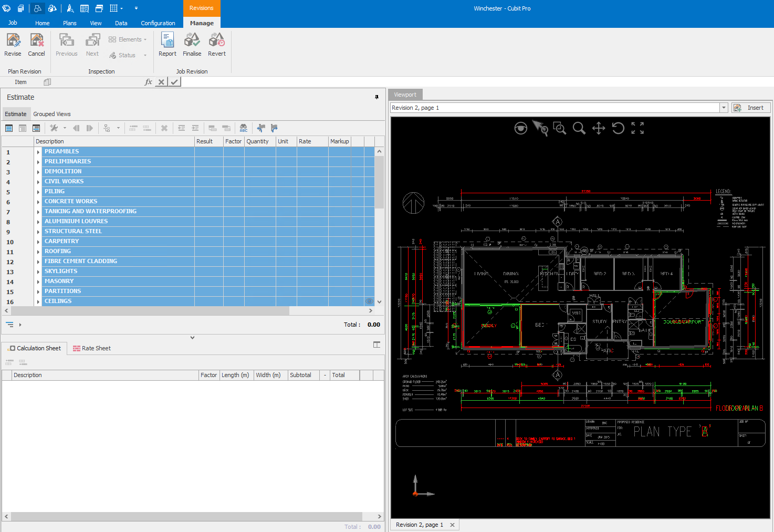The width and height of the screenshot is (774, 532).
Task: Click the cube-and-shapes quick-access icon
Action: (x=52, y=8)
